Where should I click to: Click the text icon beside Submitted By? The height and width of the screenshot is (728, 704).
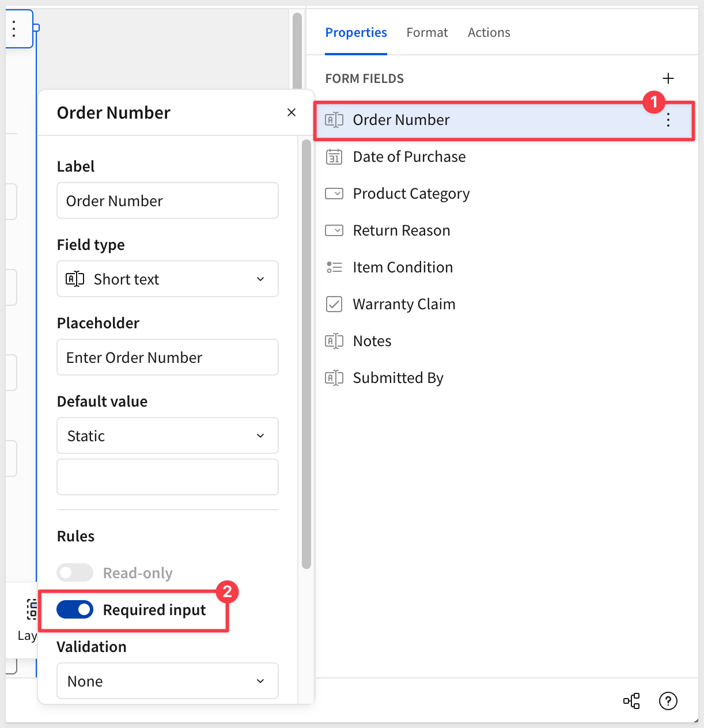pyautogui.click(x=334, y=378)
